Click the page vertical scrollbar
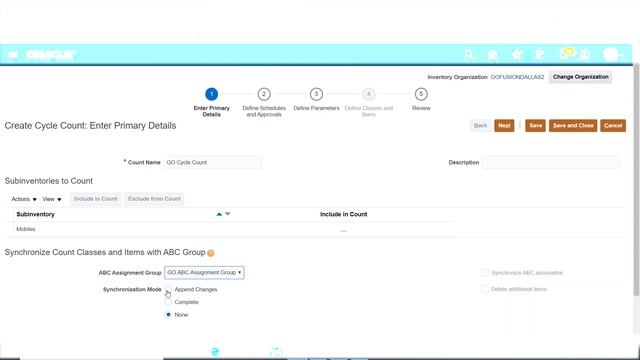The width and height of the screenshot is (640, 360). (636, 180)
